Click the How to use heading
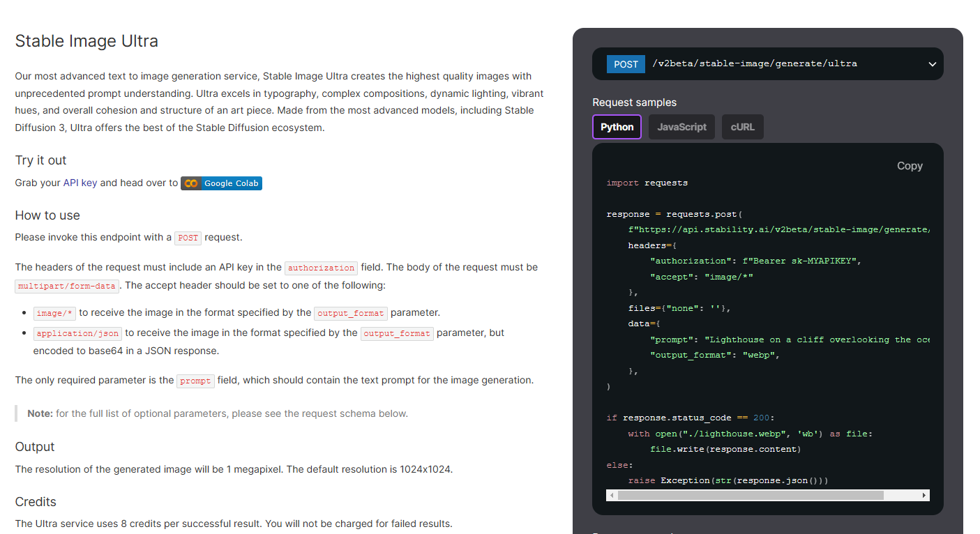Image resolution: width=980 pixels, height=534 pixels. tap(47, 215)
